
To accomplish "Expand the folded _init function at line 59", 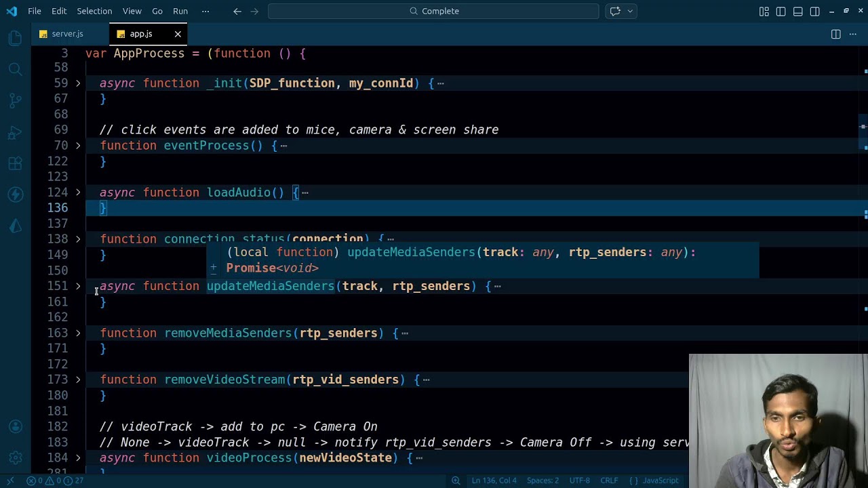I will pyautogui.click(x=78, y=83).
